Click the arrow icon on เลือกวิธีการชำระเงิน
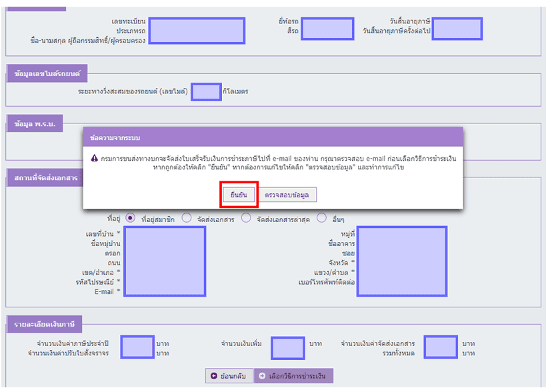Viewport: 552px width, 392px height. click(x=262, y=376)
